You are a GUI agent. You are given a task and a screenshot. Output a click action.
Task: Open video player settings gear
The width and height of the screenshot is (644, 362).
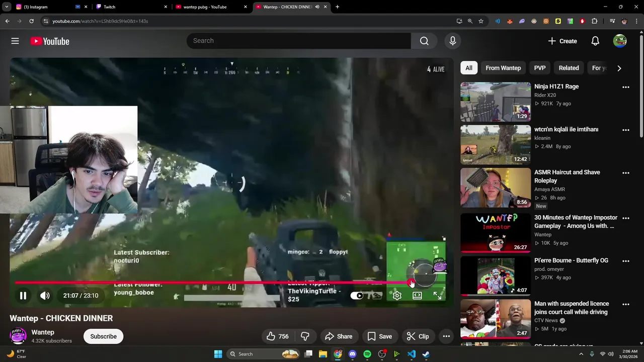397,296
